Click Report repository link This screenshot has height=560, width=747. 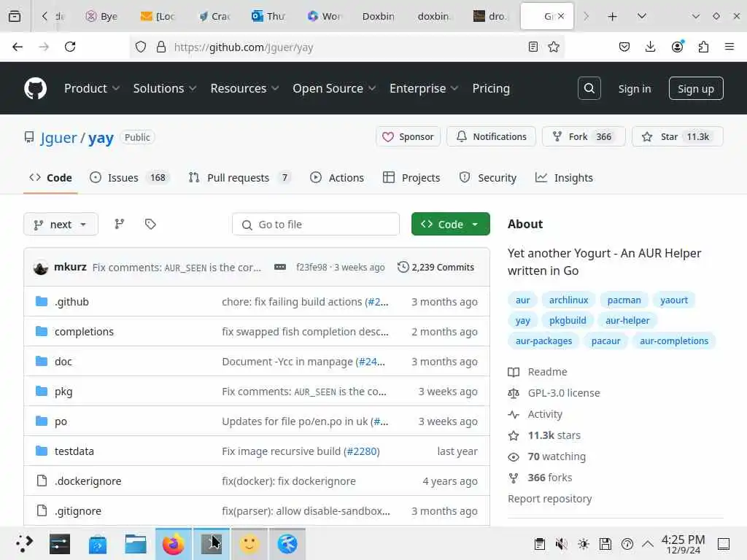[x=550, y=499]
